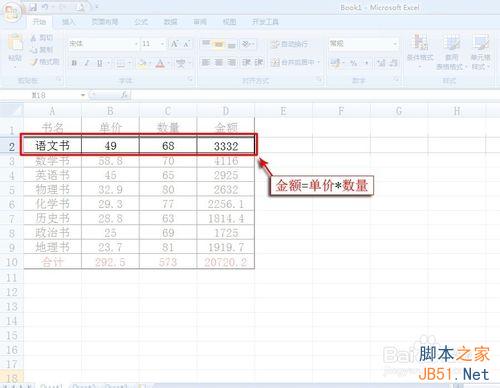This screenshot has width=500, height=388.
Task: Switch to the 公式 Formulas tab
Action: (x=141, y=22)
